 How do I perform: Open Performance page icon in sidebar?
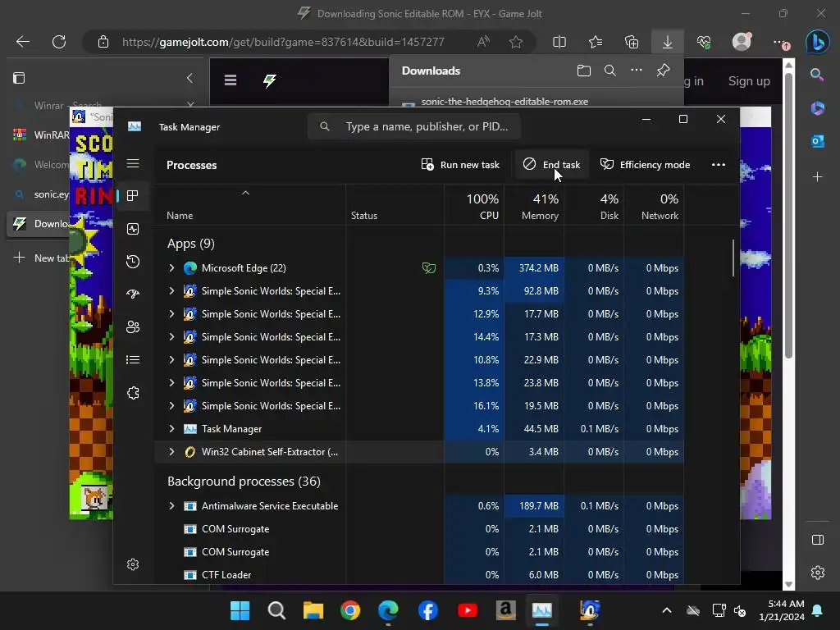coord(133,229)
